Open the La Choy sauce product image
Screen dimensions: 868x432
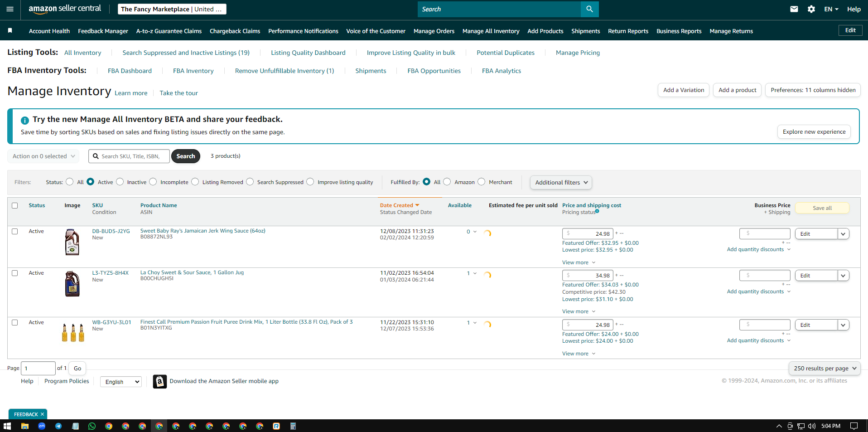click(72, 284)
